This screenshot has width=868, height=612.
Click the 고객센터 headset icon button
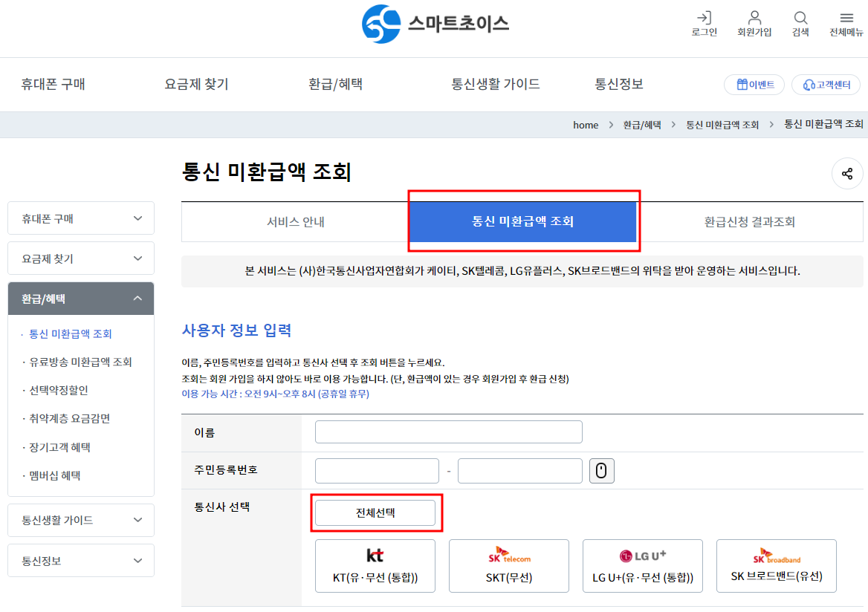pos(826,84)
